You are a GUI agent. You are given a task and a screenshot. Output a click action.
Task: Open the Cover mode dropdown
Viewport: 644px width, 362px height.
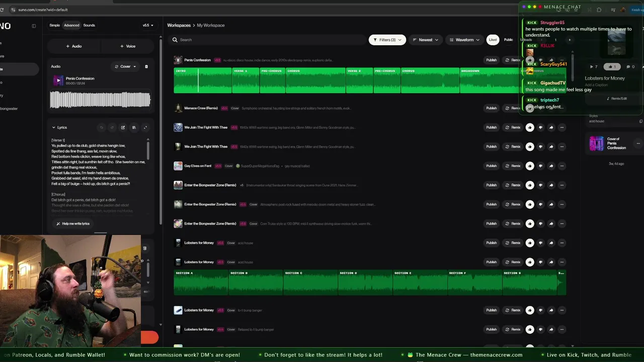coord(125,66)
